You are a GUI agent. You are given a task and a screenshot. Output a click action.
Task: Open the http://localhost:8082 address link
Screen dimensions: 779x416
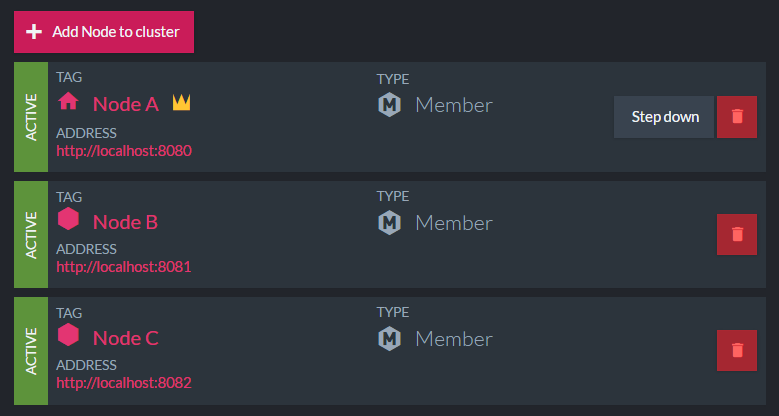pyautogui.click(x=124, y=383)
